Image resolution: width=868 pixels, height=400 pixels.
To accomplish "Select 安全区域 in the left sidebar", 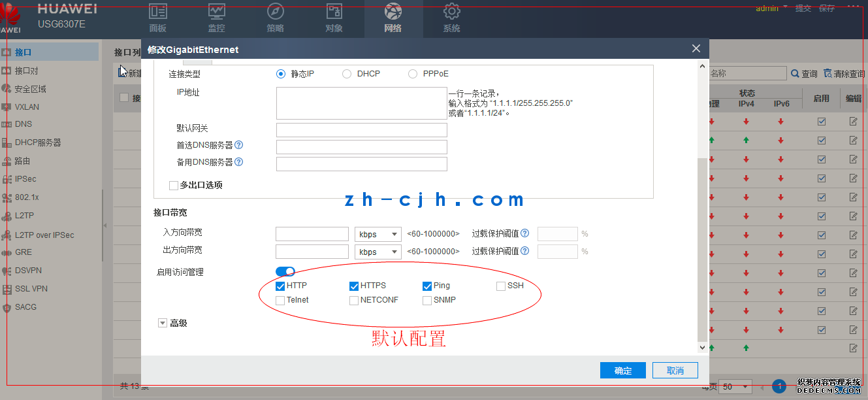I will (x=30, y=89).
